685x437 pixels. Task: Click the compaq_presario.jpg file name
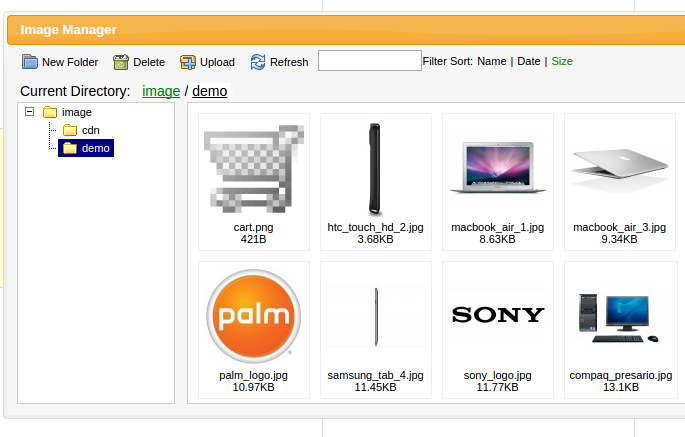(621, 375)
